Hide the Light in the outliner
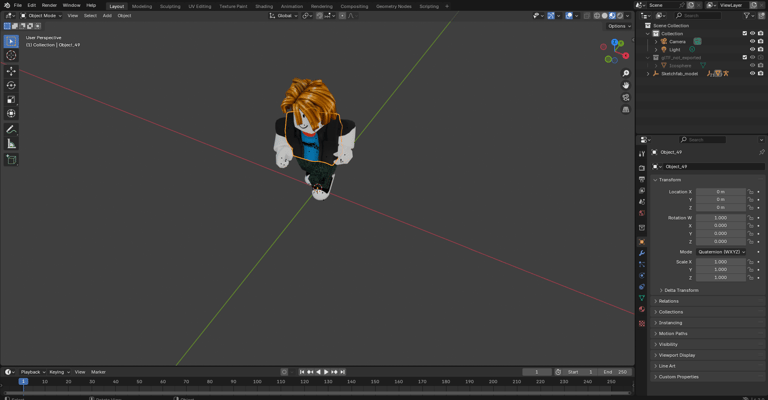The height and width of the screenshot is (400, 768). (x=752, y=49)
